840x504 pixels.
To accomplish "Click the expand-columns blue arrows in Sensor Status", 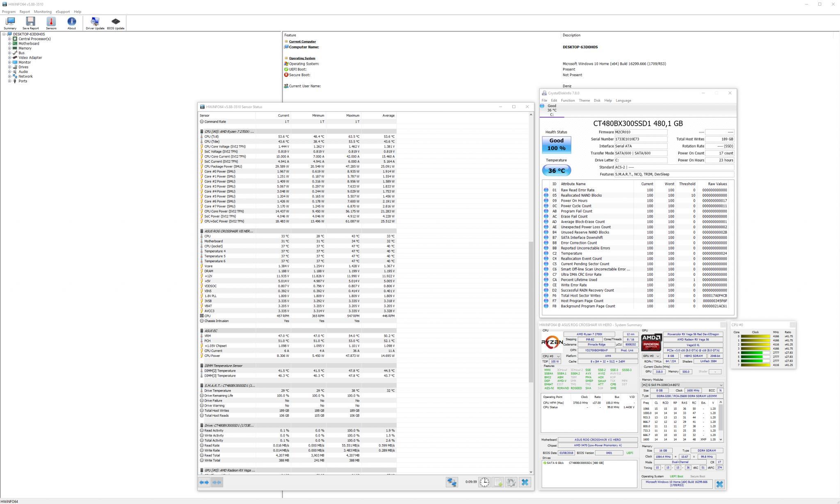I will pyautogui.click(x=204, y=482).
